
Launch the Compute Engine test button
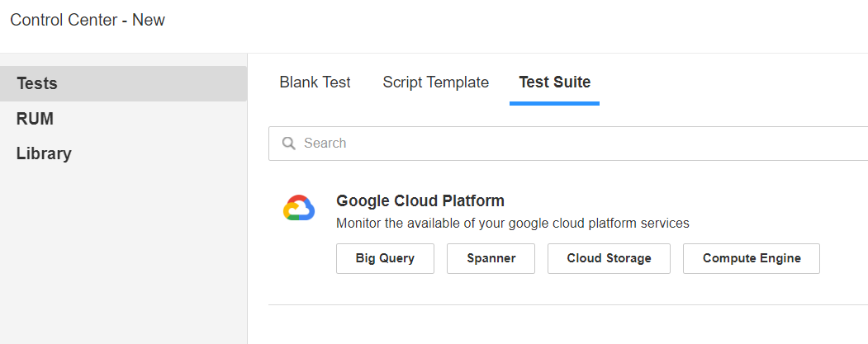pos(752,258)
